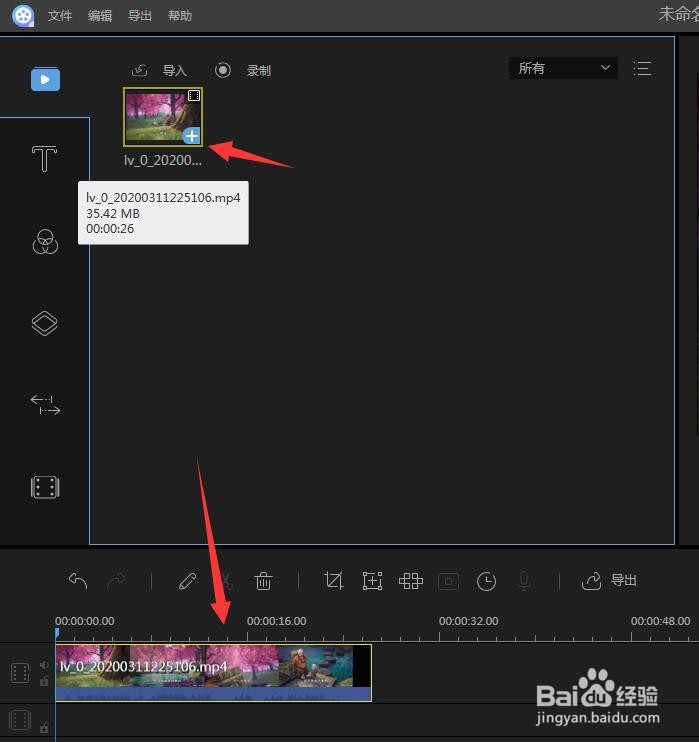Add clip to track with plus icon
The width and height of the screenshot is (699, 742).
coord(192,136)
